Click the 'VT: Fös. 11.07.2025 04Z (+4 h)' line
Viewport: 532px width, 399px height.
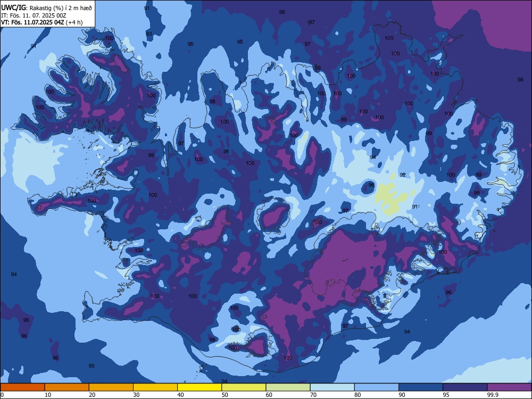(x=41, y=22)
